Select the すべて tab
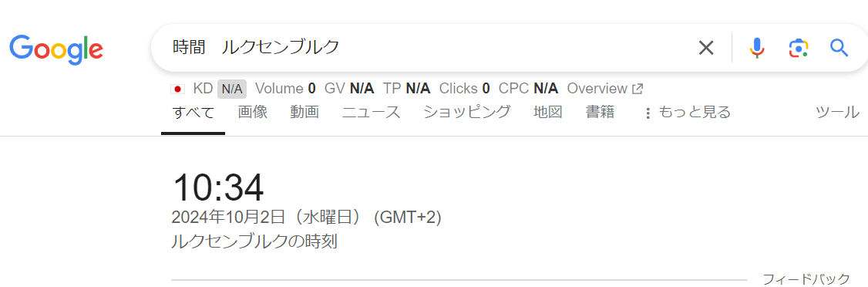The width and height of the screenshot is (868, 287). tap(193, 113)
